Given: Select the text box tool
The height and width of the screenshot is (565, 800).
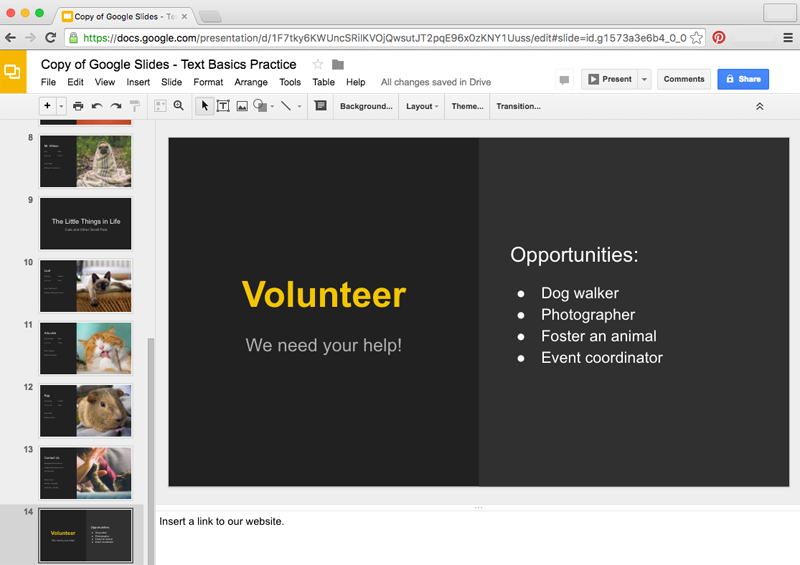Looking at the screenshot, I should [x=223, y=106].
